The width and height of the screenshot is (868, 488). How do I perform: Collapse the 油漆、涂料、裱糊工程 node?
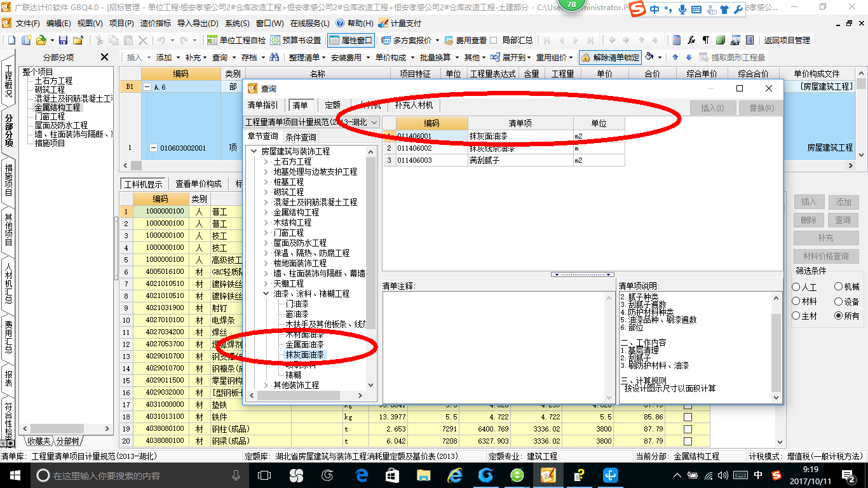pyautogui.click(x=266, y=294)
